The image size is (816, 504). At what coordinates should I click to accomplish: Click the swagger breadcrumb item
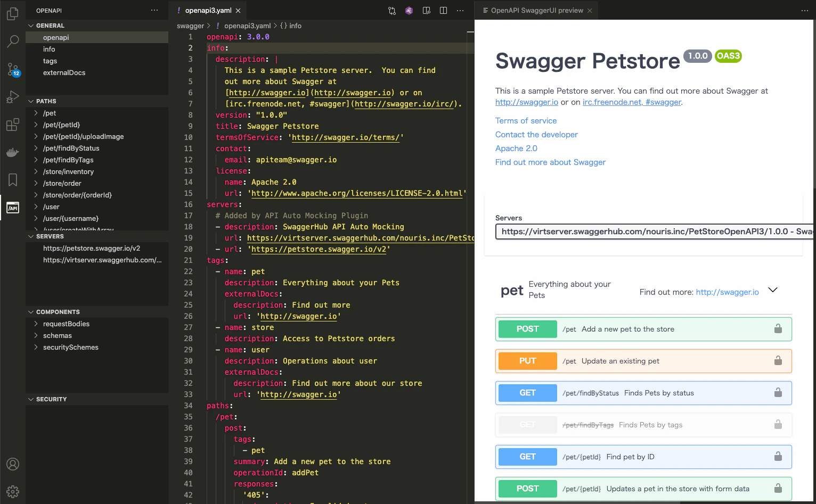(190, 26)
